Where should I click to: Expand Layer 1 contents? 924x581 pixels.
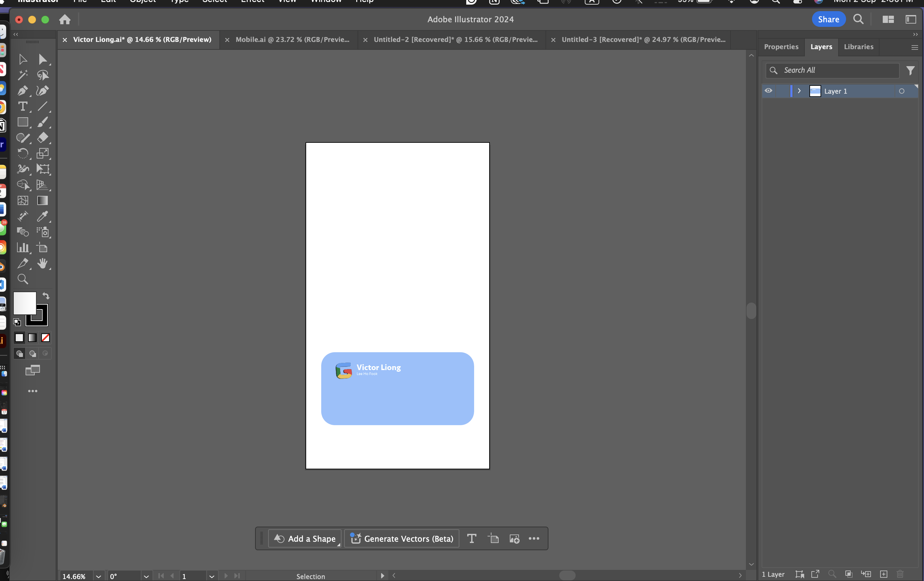tap(799, 91)
